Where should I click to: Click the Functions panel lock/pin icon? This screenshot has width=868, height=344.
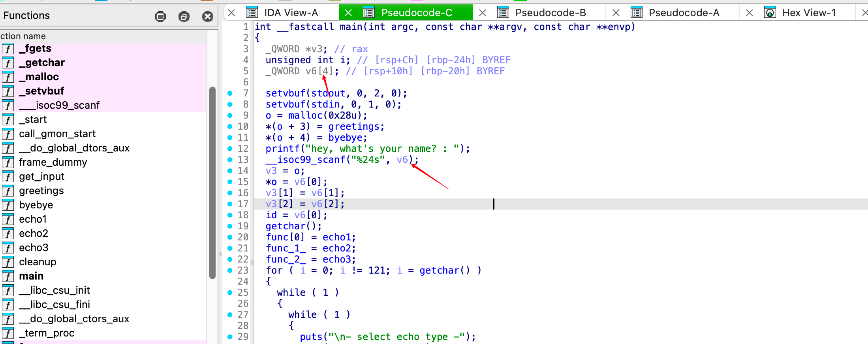pyautogui.click(x=160, y=16)
